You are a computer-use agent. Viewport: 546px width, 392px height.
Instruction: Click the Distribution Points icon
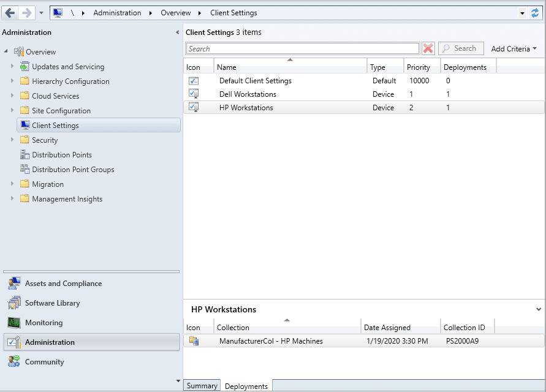click(24, 154)
